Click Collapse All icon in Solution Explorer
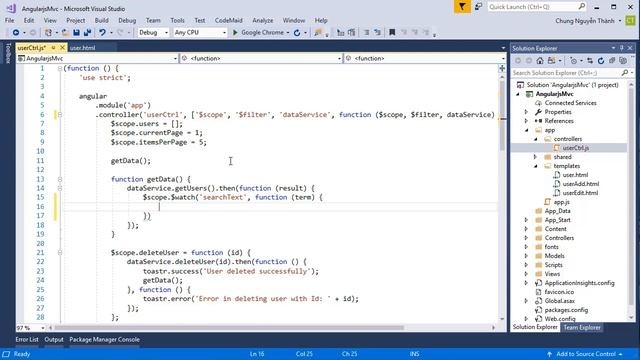 click(612, 61)
